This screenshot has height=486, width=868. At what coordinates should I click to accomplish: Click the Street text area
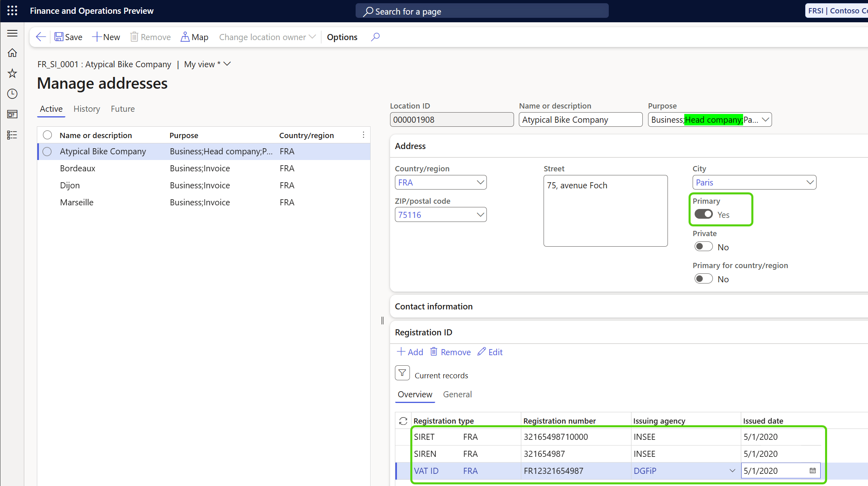[606, 211]
